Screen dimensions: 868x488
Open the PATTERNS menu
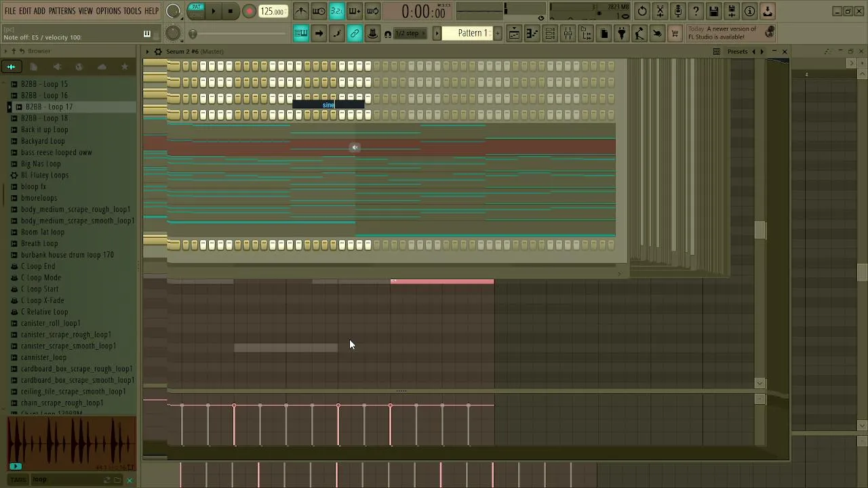(62, 11)
